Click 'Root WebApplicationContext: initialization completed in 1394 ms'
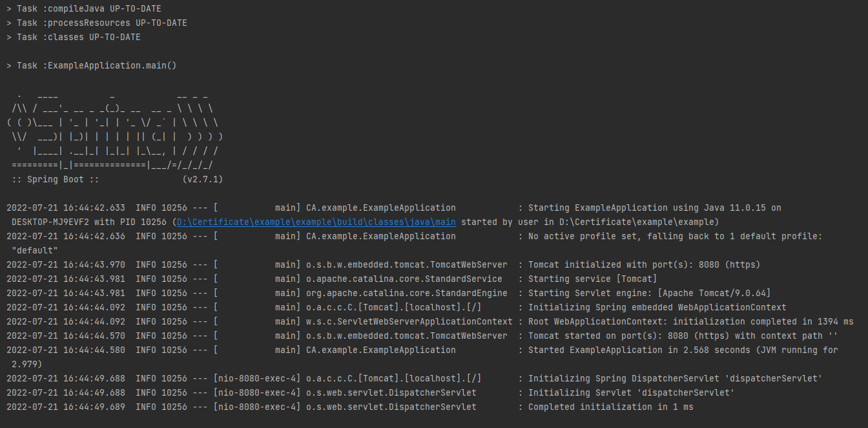Viewport: 868px width, 428px height. (x=691, y=321)
